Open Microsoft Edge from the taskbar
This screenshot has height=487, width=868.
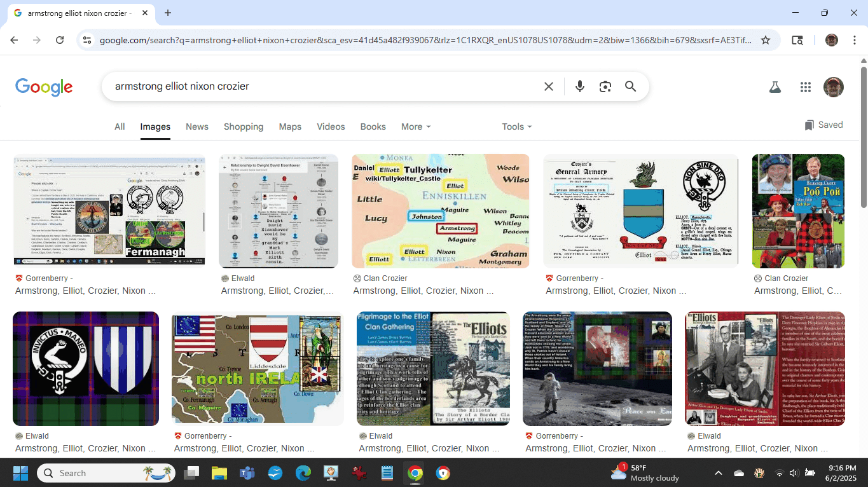pos(303,473)
